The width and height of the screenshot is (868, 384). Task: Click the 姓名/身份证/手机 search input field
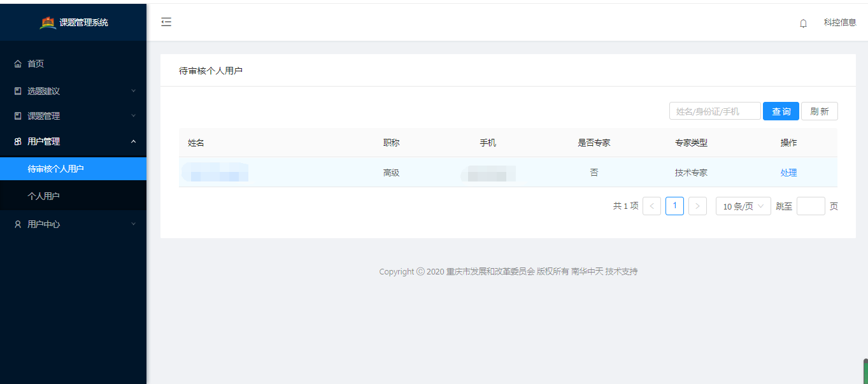tap(715, 111)
